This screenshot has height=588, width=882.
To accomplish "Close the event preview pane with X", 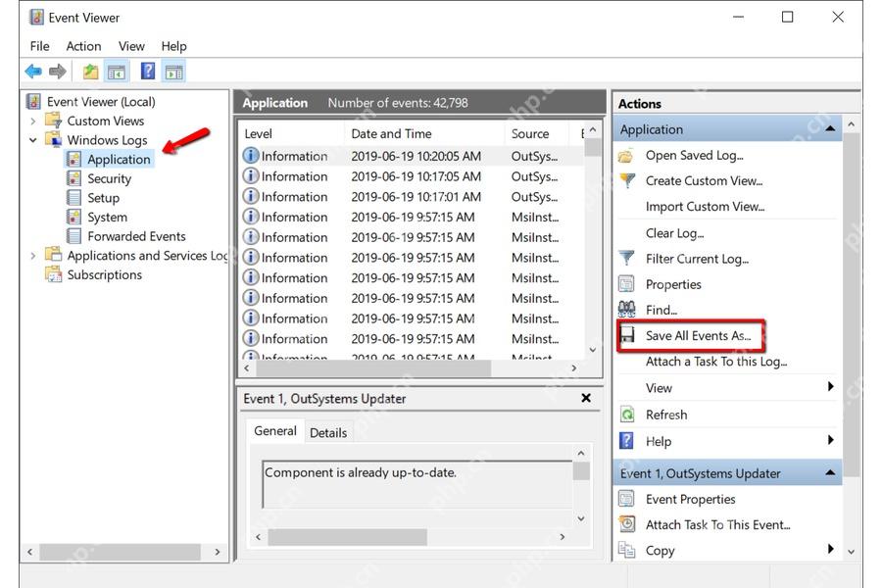I will (586, 398).
